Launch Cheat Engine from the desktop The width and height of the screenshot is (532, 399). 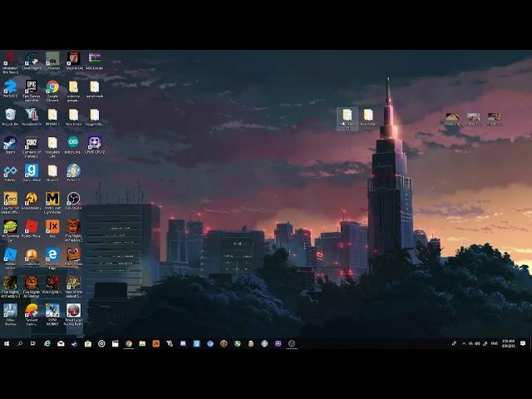pyautogui.click(x=32, y=62)
